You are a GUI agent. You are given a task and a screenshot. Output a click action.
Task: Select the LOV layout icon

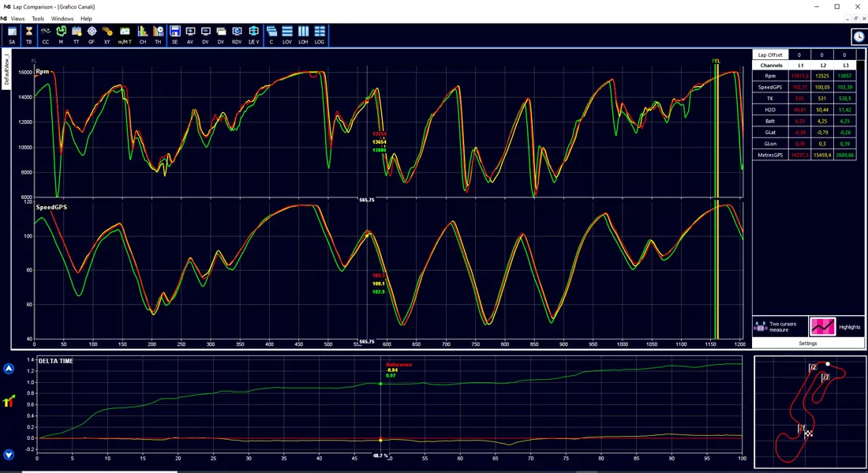coord(287,35)
